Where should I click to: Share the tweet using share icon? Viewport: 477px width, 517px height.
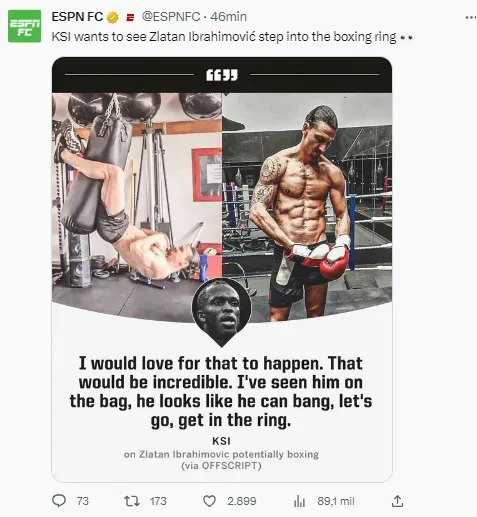pyautogui.click(x=397, y=501)
